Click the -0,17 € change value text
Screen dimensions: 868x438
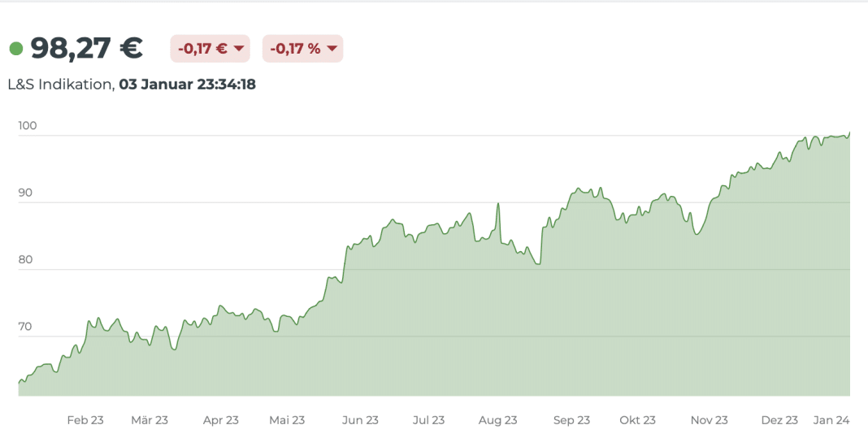(203, 49)
